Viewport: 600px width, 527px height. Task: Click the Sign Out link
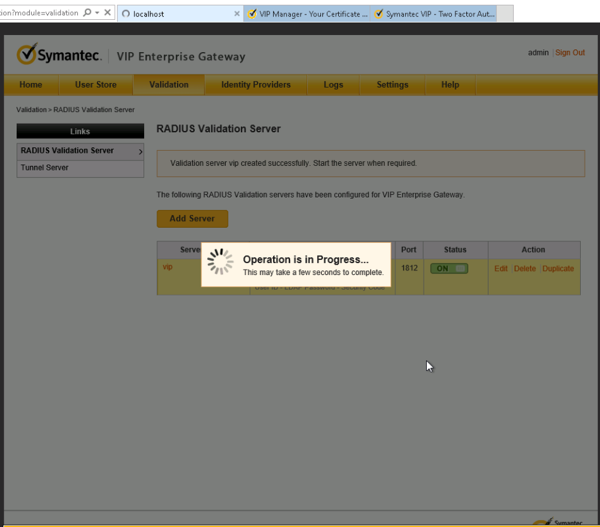coord(569,53)
